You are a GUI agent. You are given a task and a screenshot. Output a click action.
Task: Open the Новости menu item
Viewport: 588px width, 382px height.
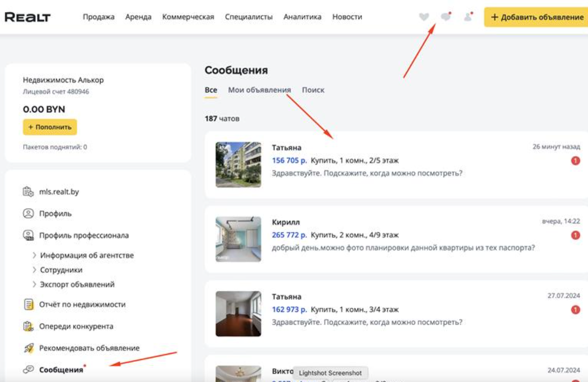coord(347,17)
